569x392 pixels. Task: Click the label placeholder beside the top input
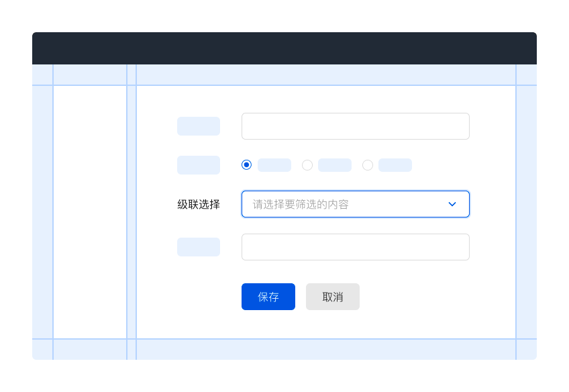pyautogui.click(x=199, y=126)
